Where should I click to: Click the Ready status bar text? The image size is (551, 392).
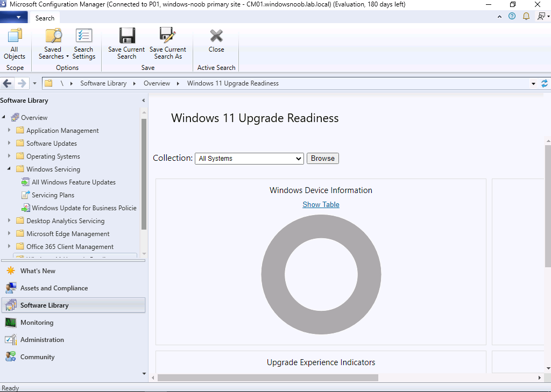click(10, 388)
